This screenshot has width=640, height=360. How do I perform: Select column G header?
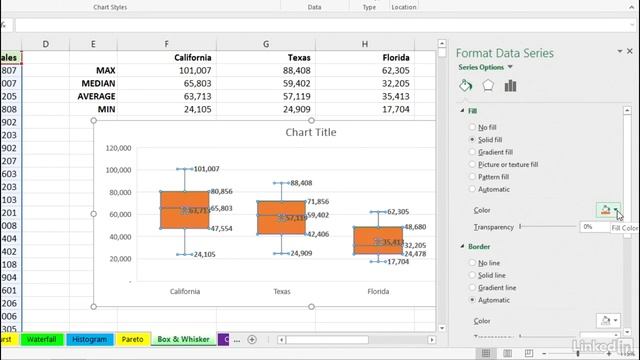pos(266,44)
